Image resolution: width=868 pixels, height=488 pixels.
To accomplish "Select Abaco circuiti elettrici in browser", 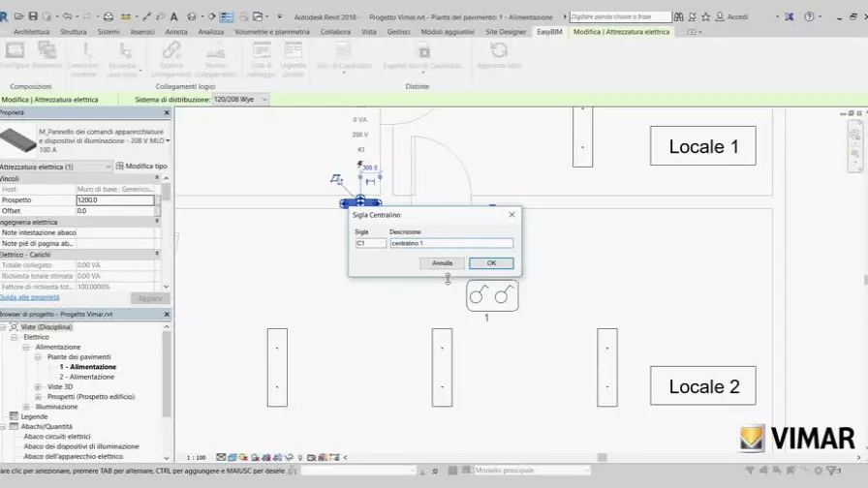I will point(57,437).
